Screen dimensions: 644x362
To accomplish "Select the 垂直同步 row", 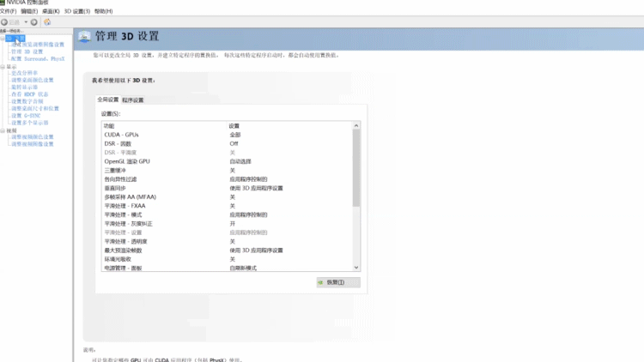I will [x=228, y=188].
